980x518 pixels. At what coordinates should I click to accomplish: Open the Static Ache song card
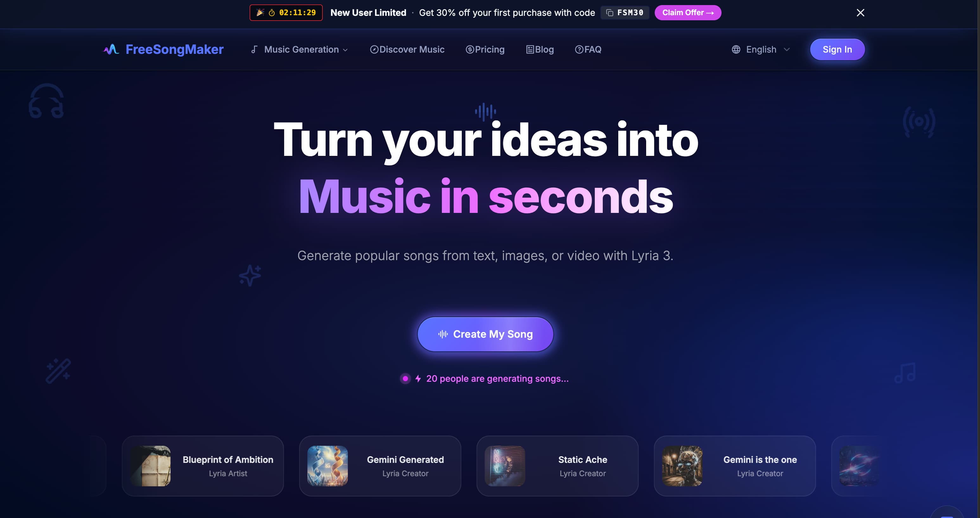[x=557, y=466]
